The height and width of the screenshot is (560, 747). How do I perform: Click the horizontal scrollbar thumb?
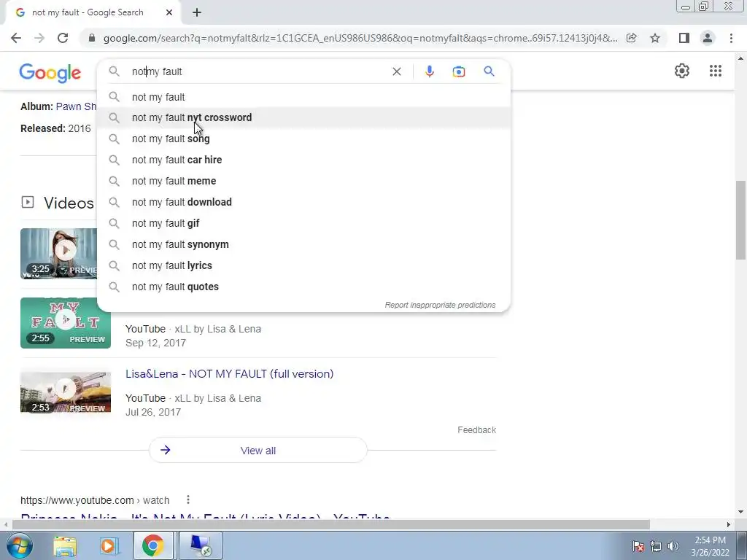(331, 524)
